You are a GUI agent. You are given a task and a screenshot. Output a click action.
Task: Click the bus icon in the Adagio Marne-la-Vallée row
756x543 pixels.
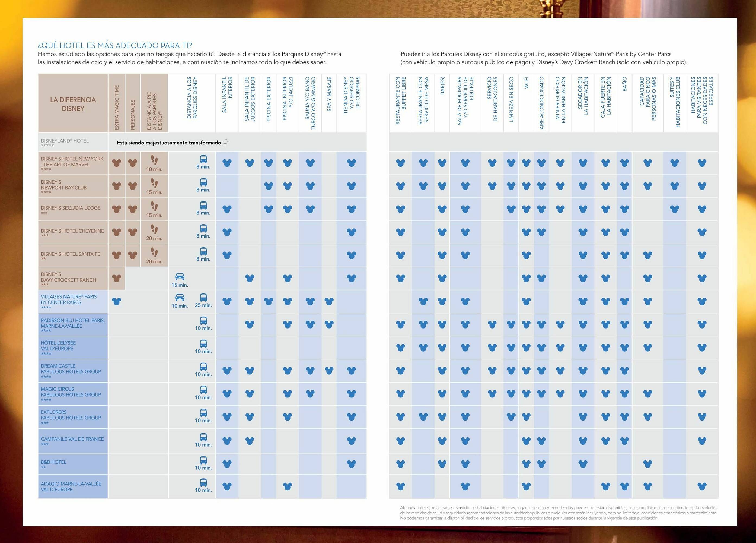click(203, 482)
